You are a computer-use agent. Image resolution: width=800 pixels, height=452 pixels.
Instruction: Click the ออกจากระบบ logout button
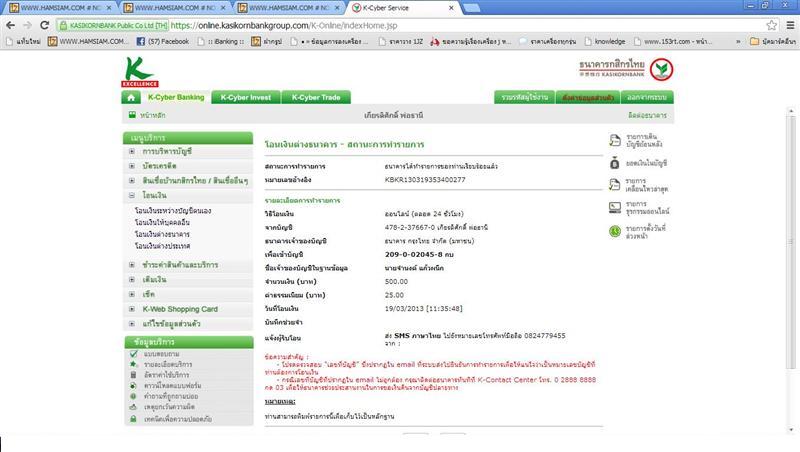pyautogui.click(x=647, y=97)
